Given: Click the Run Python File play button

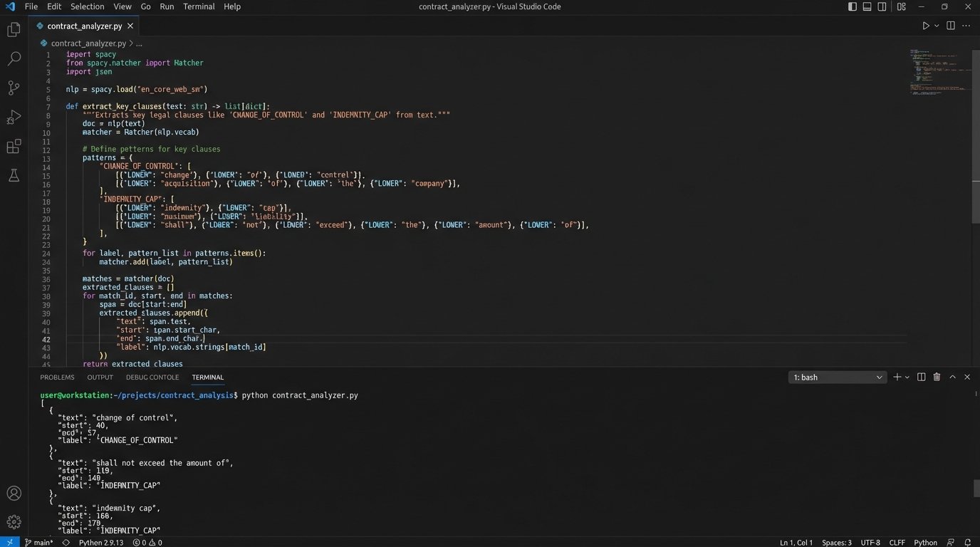Looking at the screenshot, I should pos(926,26).
